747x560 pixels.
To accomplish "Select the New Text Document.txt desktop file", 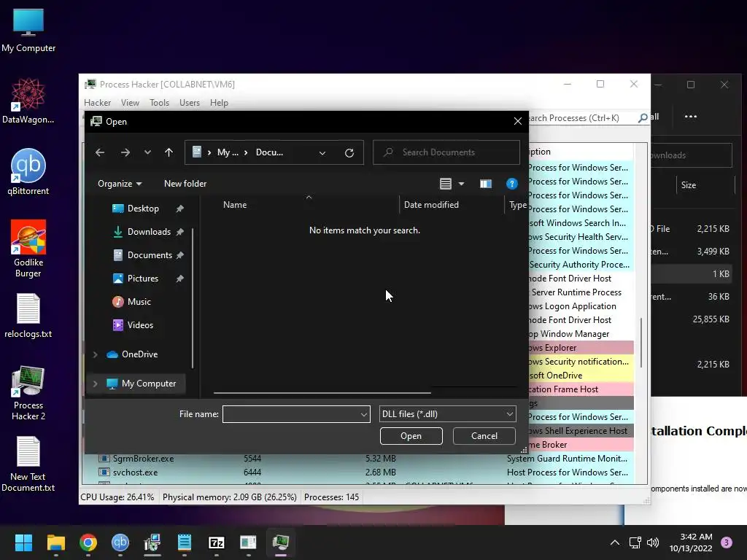I will coord(28,464).
